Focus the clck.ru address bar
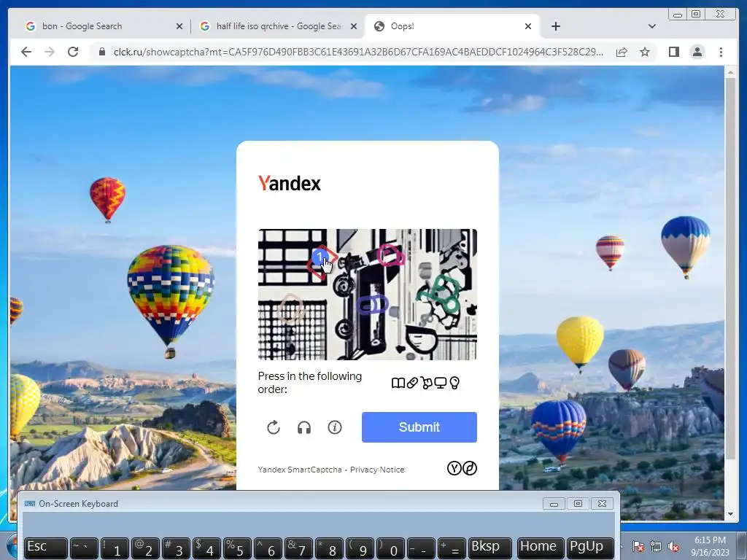Viewport: 747px width, 560px height. (358, 52)
